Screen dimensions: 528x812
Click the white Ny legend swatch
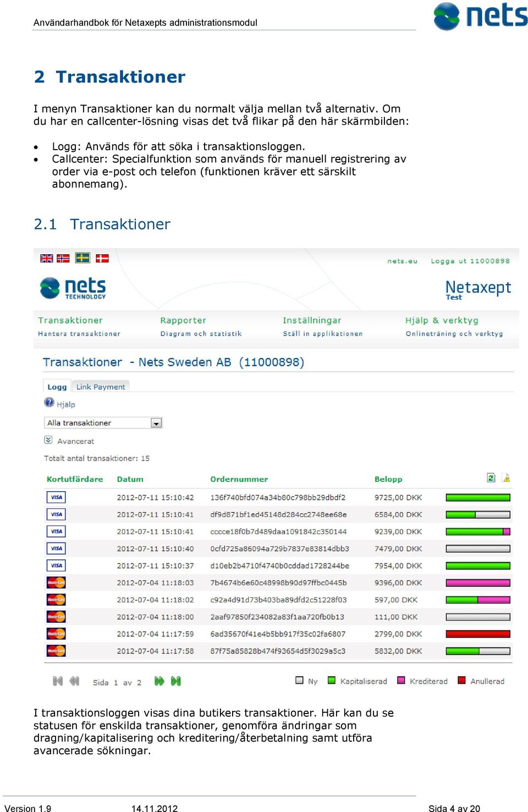click(x=299, y=680)
